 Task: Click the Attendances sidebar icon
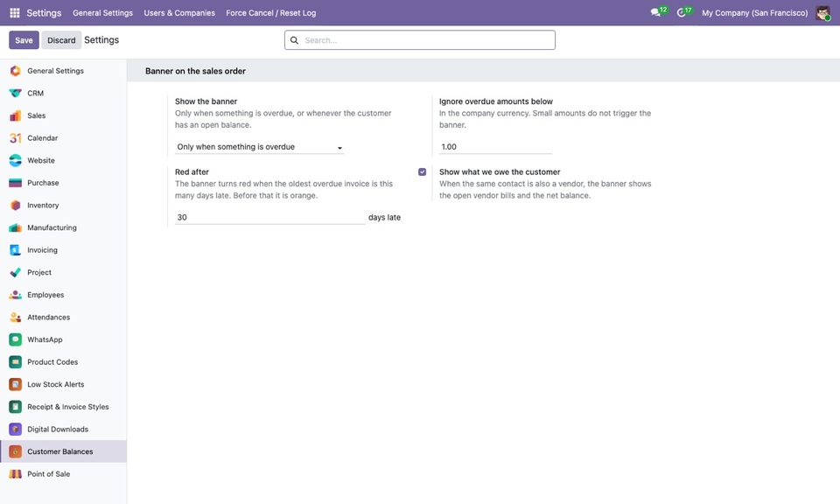click(16, 318)
